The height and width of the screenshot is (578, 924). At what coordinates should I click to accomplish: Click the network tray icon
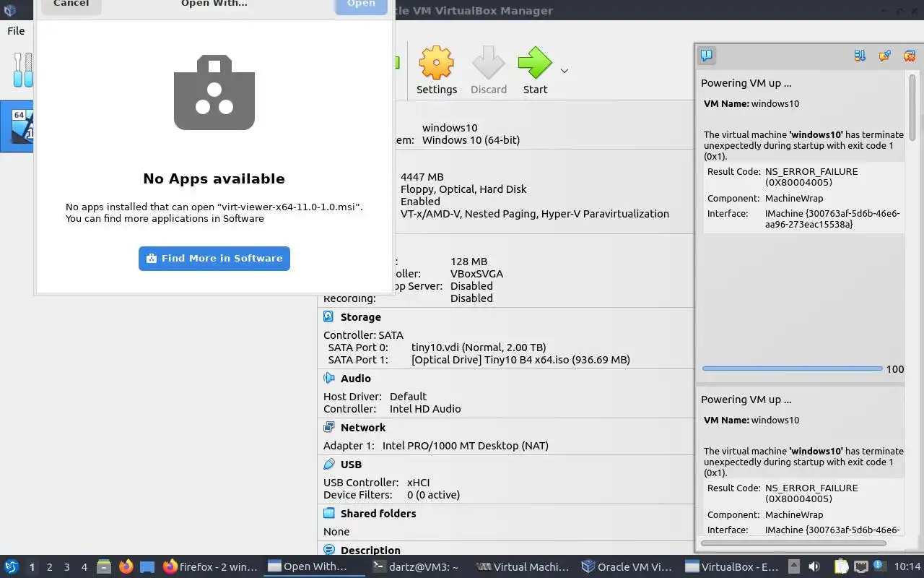click(x=860, y=566)
